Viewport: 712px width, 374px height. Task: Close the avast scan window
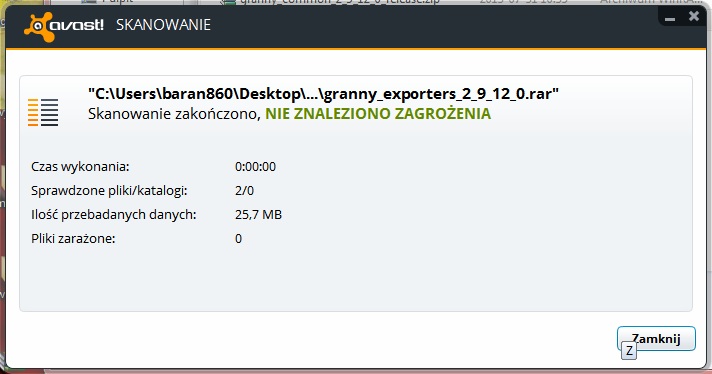pos(694,16)
